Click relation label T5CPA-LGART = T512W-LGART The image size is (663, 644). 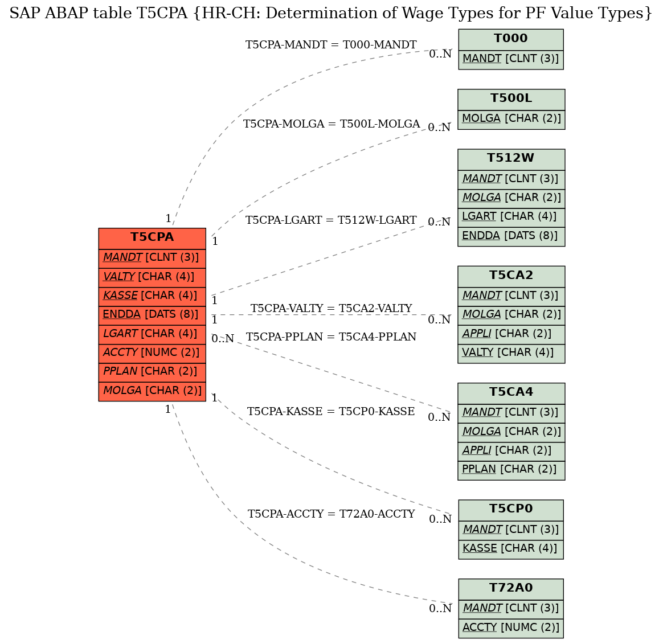[331, 220]
